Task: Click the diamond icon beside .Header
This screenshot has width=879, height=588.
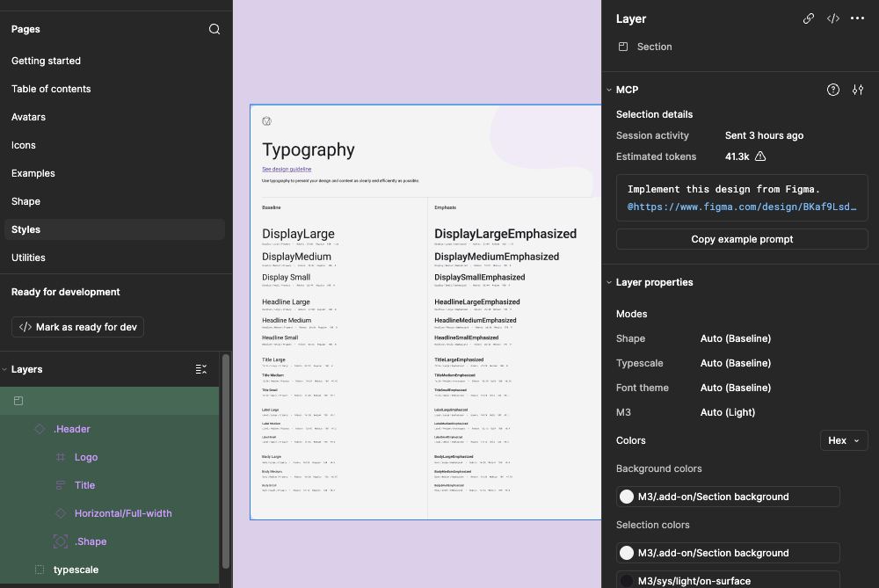Action: click(40, 429)
